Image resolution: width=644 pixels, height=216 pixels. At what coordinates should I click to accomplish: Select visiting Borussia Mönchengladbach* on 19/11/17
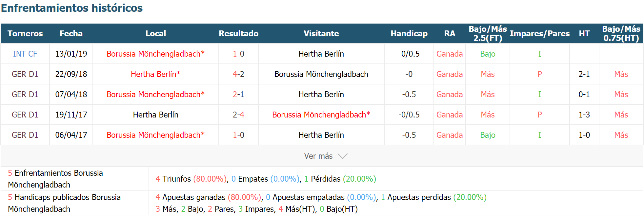tap(321, 115)
